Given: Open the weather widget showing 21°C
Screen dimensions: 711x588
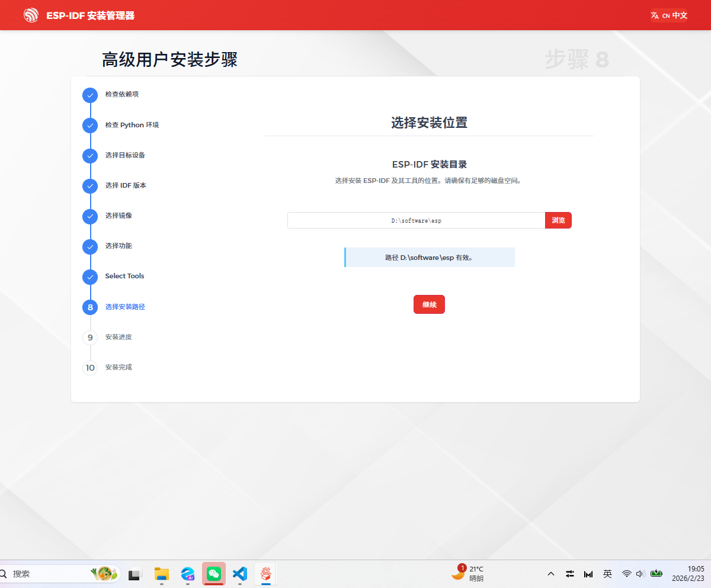Looking at the screenshot, I should 468,573.
